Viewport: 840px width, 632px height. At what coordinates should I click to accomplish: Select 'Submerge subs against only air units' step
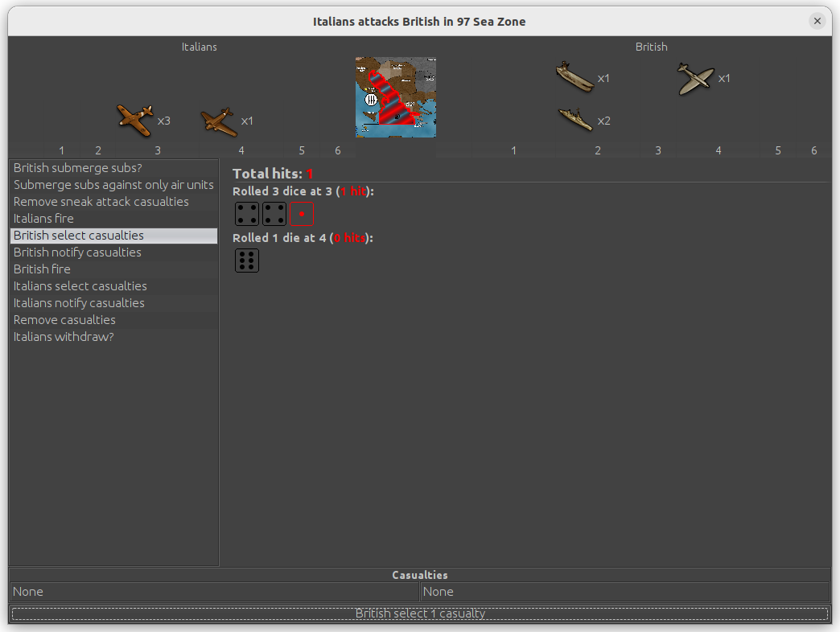pyautogui.click(x=113, y=185)
